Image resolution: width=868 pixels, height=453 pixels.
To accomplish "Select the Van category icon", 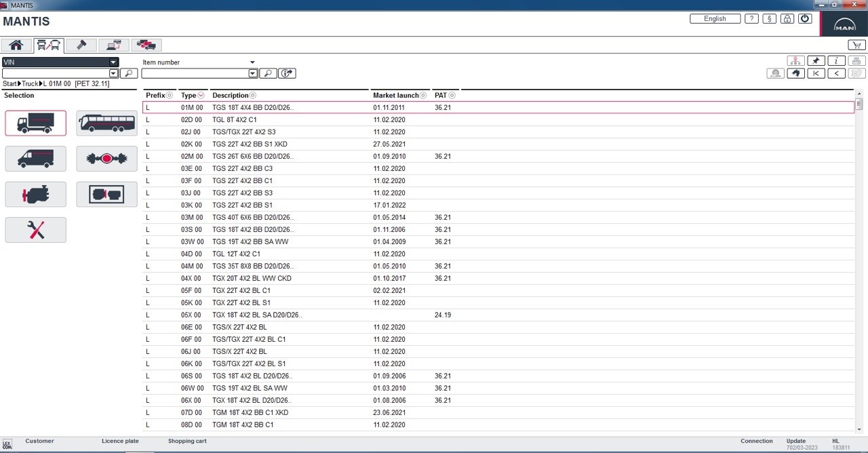I will click(36, 159).
